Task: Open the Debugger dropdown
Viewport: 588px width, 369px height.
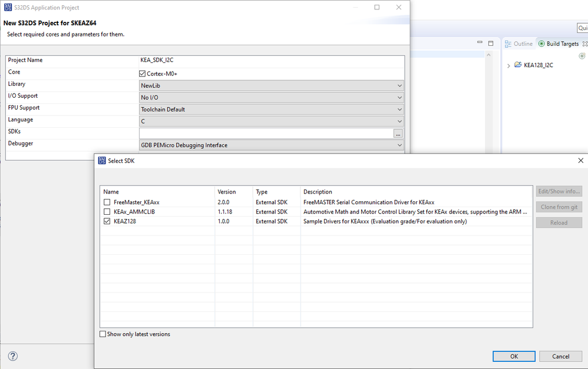Action: tap(271, 145)
